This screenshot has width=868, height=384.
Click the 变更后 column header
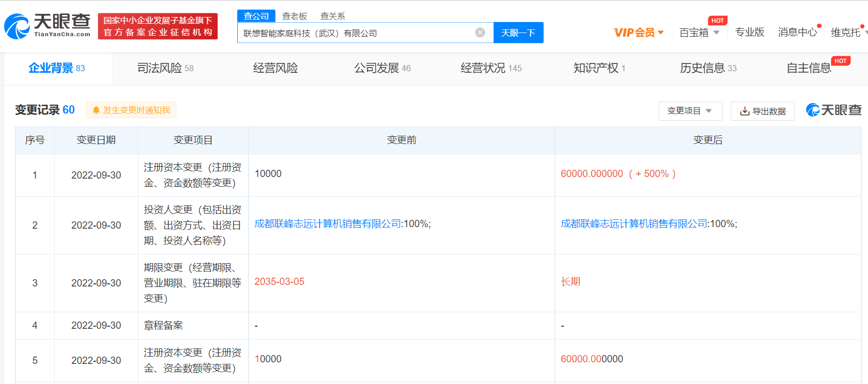point(708,140)
